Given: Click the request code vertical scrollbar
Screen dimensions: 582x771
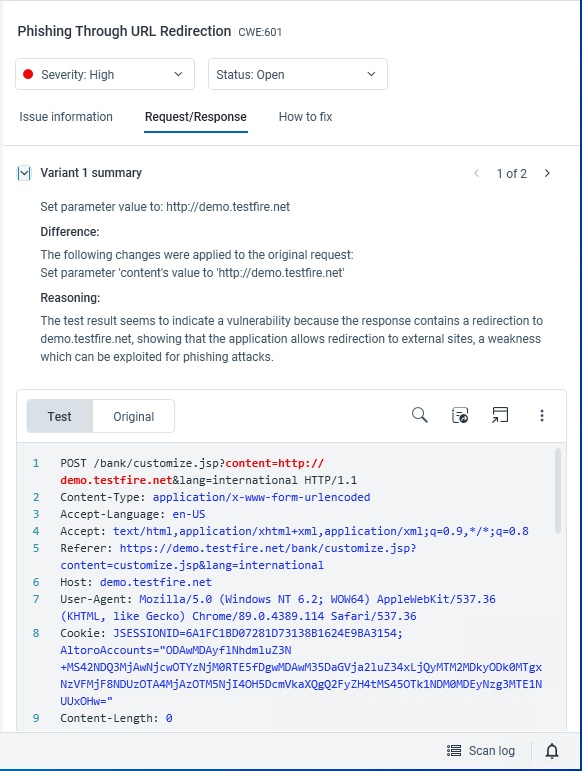Looking at the screenshot, I should [x=558, y=491].
